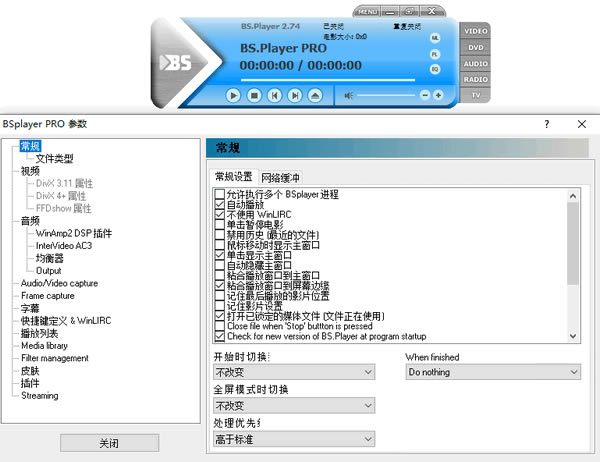This screenshot has width=600, height=462.
Task: Open the player MENU button
Action: [x=367, y=10]
